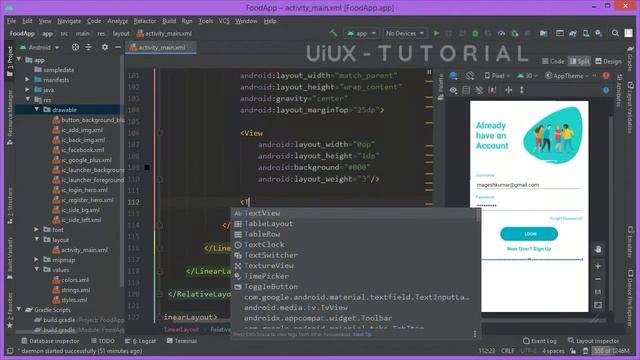Click the Search Everywhere magnifier icon
This screenshot has height=360, width=640.
[615, 33]
